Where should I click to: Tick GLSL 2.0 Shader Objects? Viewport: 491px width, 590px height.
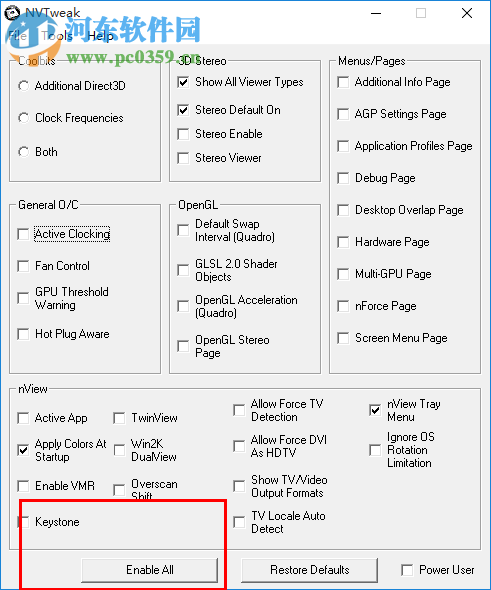tap(183, 270)
